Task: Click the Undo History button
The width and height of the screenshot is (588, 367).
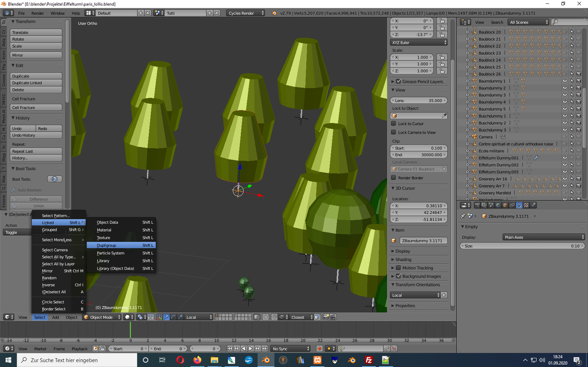Action: 36,135
